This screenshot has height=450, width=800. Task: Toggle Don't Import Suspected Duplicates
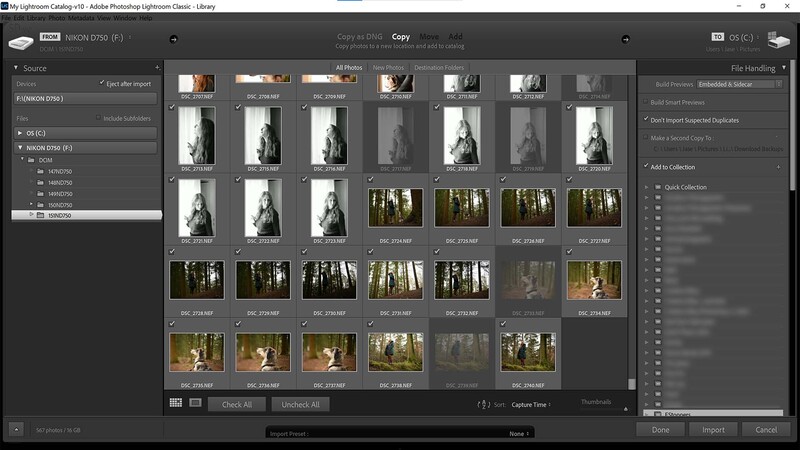(x=646, y=119)
